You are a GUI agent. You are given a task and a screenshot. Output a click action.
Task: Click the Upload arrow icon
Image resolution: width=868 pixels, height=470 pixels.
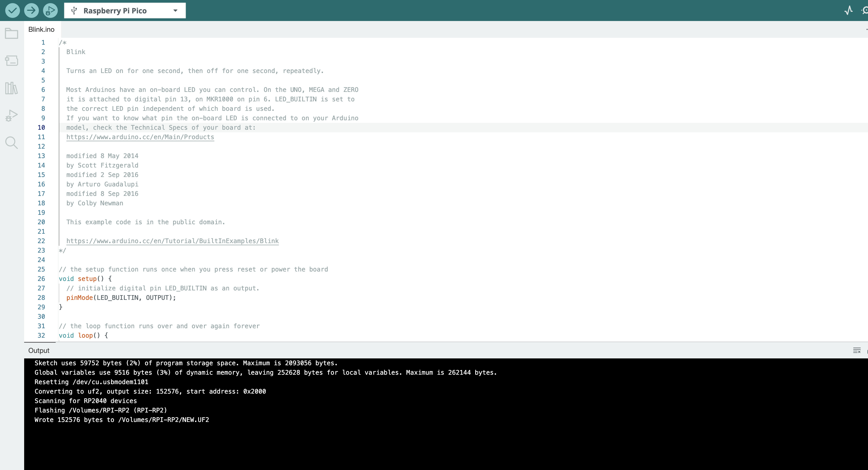31,11
